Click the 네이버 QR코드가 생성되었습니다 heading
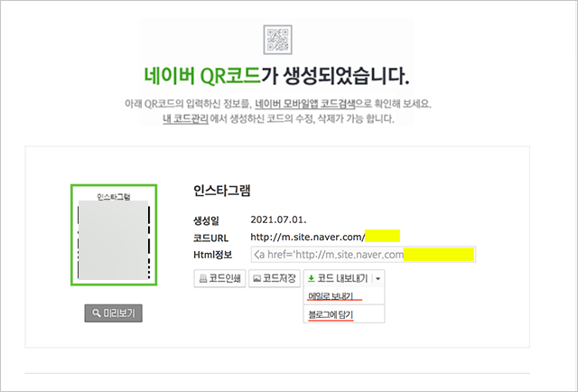 point(276,76)
